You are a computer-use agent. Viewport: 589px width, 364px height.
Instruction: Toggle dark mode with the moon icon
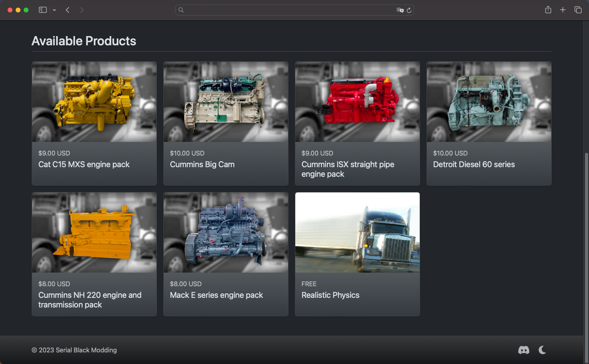pyautogui.click(x=542, y=350)
